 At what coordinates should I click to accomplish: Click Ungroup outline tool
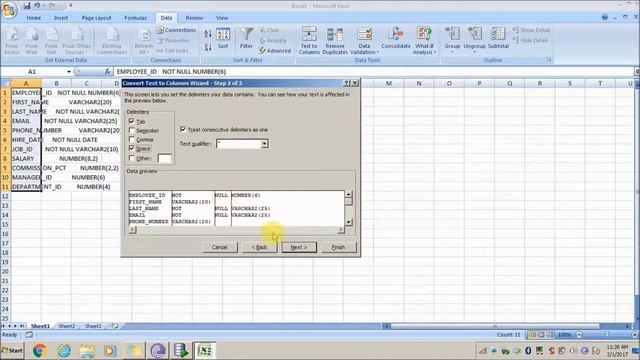point(474,39)
